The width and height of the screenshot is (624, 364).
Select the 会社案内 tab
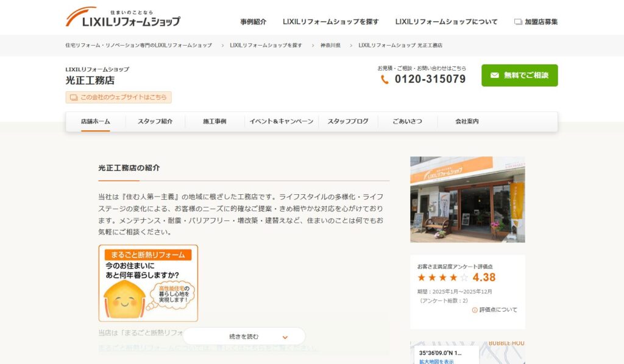(467, 121)
